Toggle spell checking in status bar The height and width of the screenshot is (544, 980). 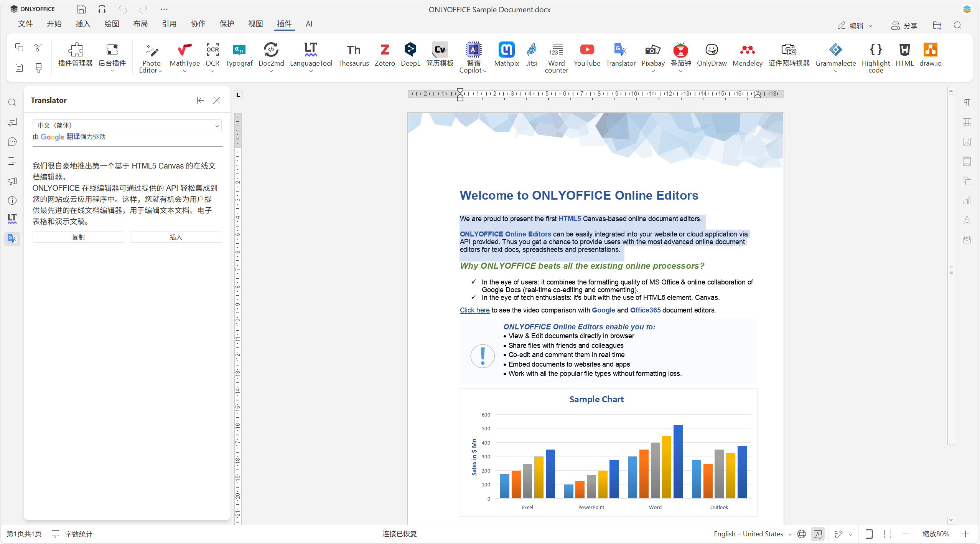(817, 534)
